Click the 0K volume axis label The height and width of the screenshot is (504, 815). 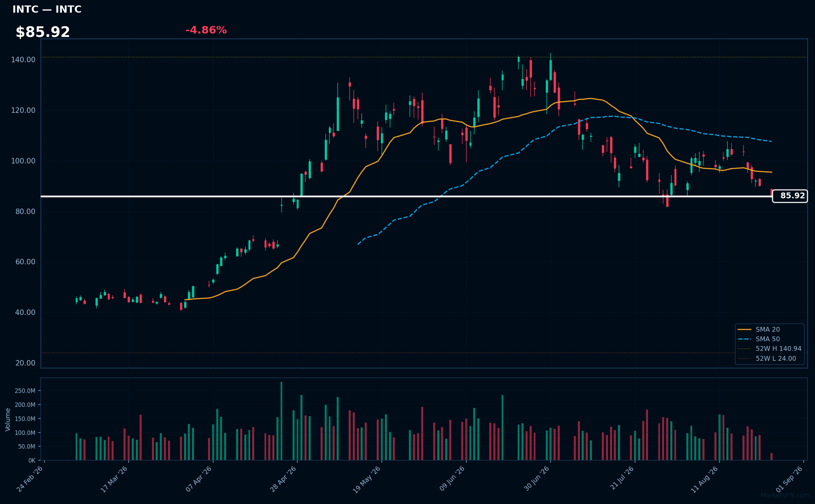32,461
